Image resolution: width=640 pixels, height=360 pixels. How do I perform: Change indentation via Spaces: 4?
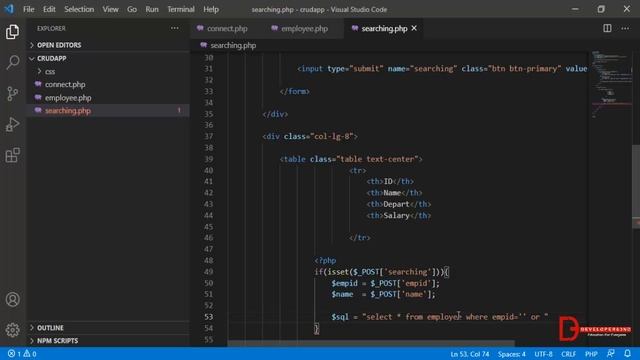coord(511,354)
